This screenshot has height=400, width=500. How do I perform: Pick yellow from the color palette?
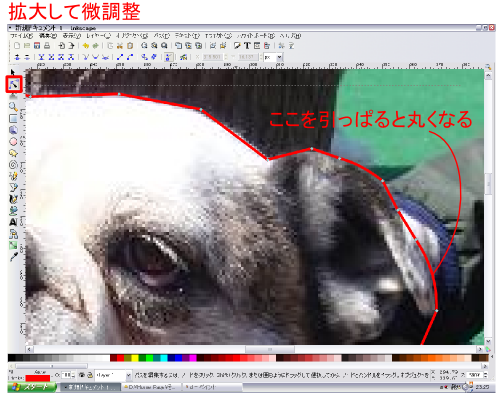tap(135, 358)
